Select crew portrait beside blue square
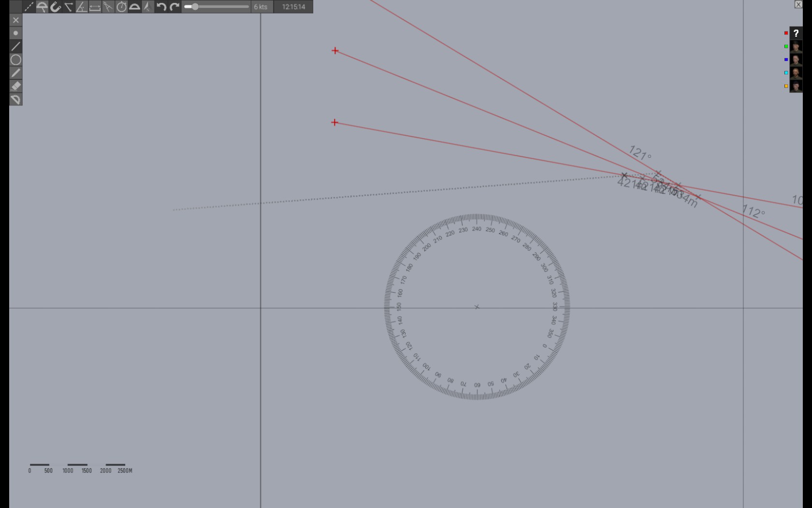 click(x=796, y=60)
